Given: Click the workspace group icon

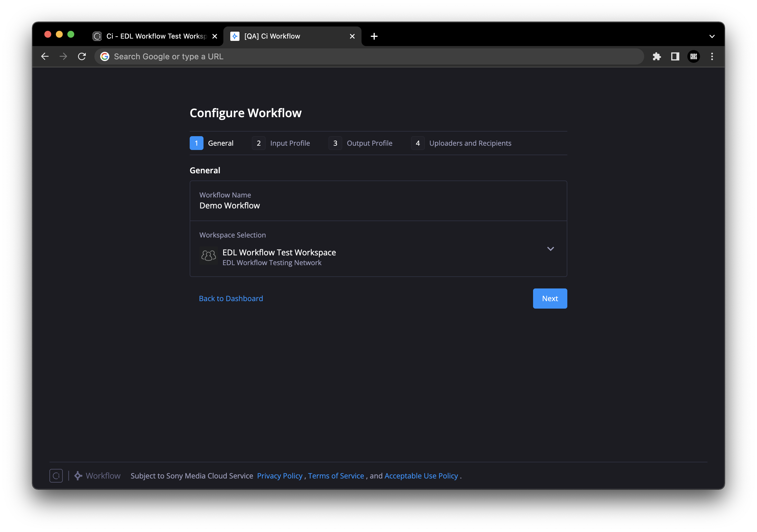Looking at the screenshot, I should click(x=208, y=256).
